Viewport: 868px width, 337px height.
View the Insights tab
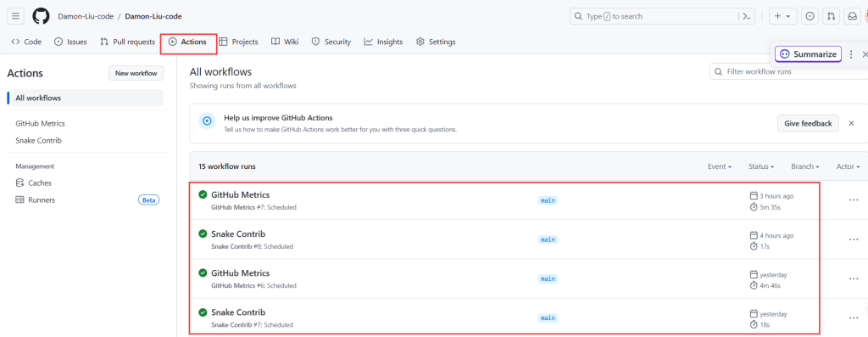[383, 42]
